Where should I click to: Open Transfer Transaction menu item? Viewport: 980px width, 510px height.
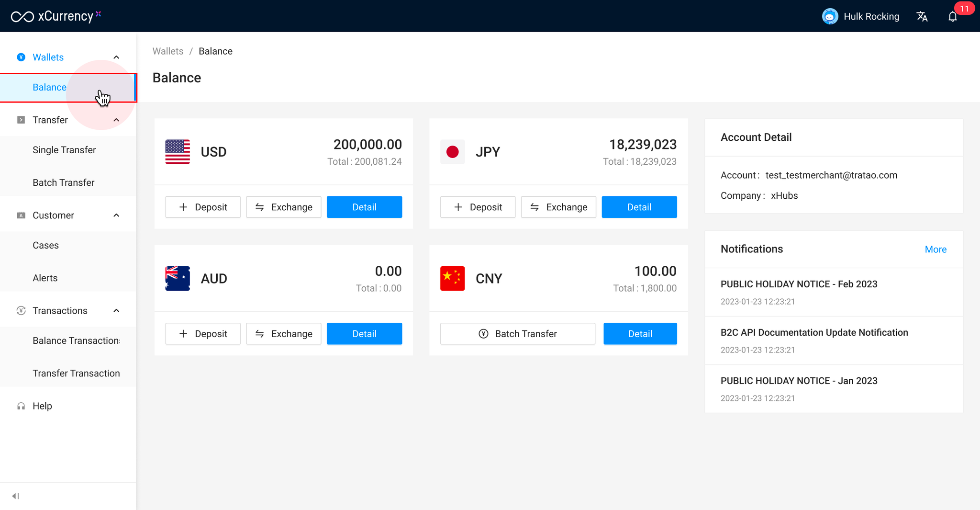click(x=68, y=374)
